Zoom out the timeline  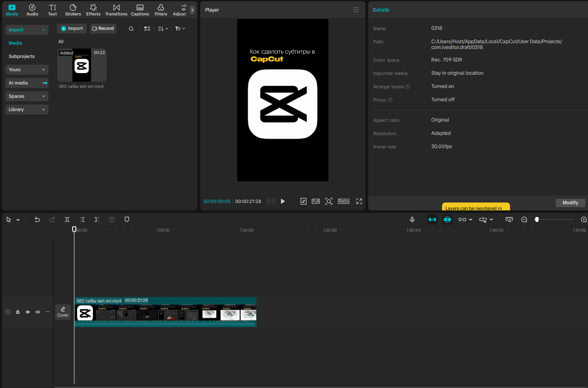(524, 220)
